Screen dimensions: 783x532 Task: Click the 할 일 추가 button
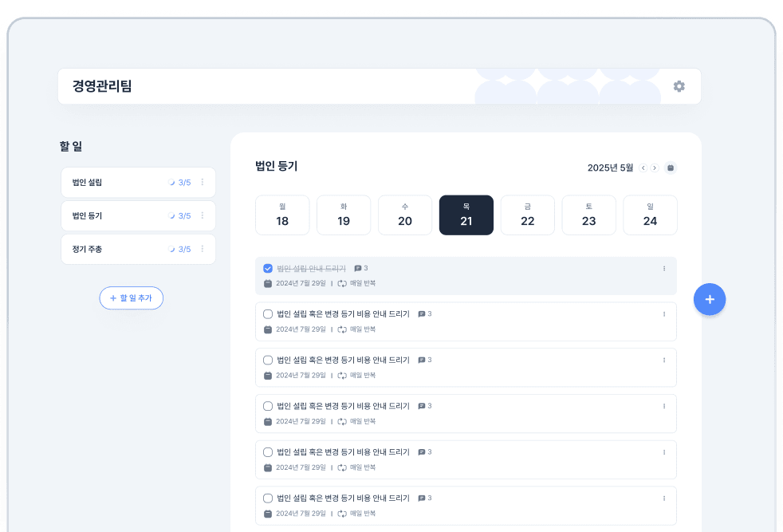[x=131, y=298]
